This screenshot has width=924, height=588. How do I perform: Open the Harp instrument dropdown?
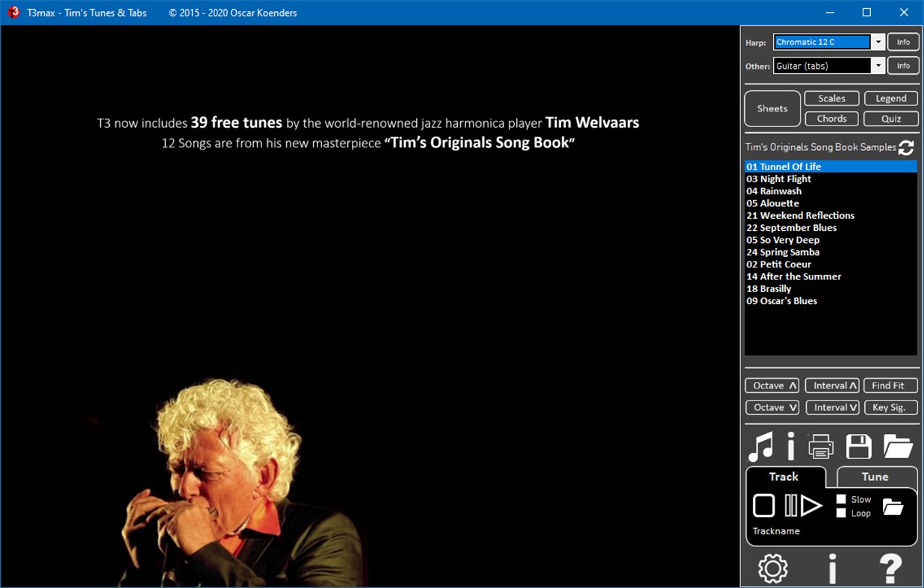(x=877, y=42)
